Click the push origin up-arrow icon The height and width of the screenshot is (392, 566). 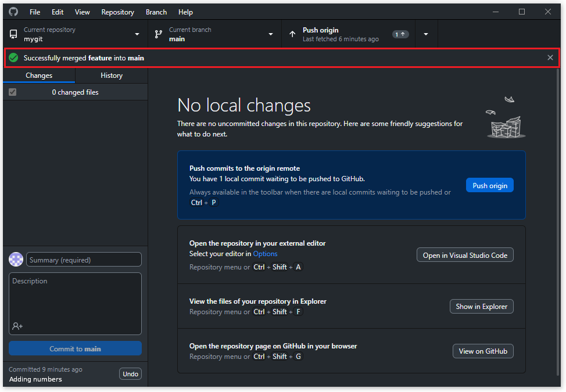pos(292,34)
